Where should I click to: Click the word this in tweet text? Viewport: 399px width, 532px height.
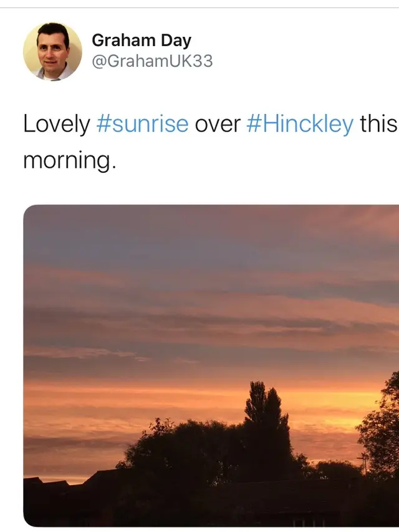click(378, 123)
